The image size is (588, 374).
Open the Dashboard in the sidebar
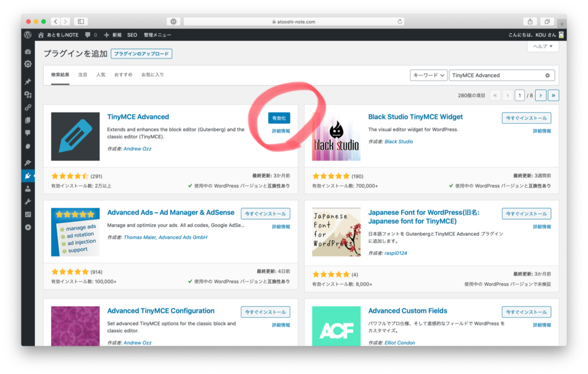coord(28,51)
